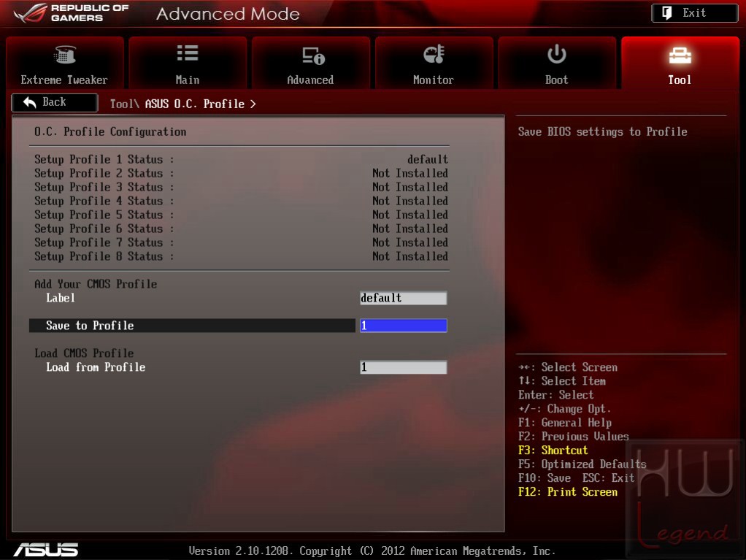The image size is (746, 560).
Task: Click the Save to Profile number field
Action: pos(404,326)
